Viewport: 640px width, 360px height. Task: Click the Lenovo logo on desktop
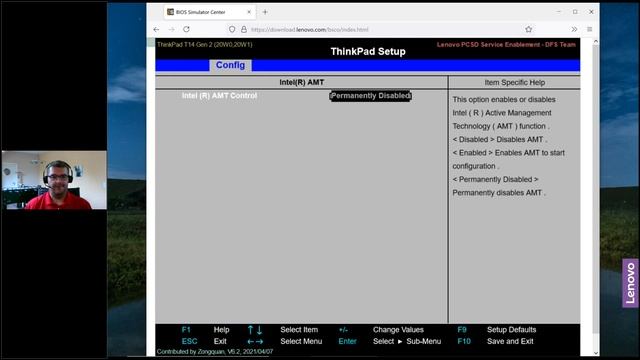630,283
